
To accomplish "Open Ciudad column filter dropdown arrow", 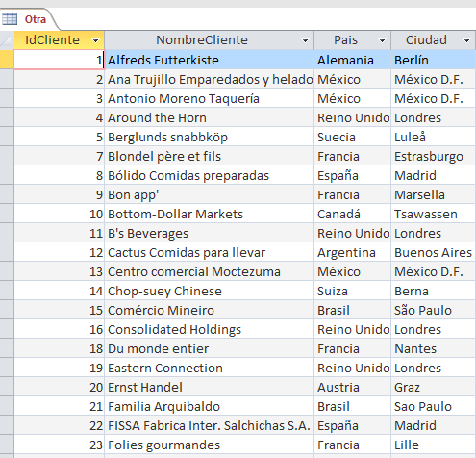I will click(467, 40).
